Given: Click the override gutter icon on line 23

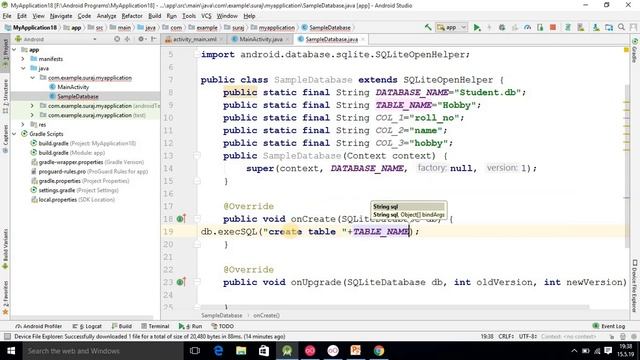Looking at the screenshot, I should pos(181,282).
